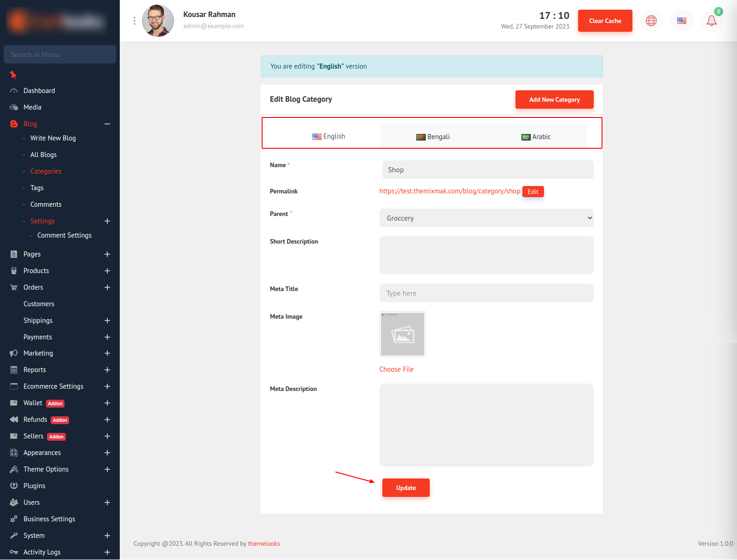Screen dimensions: 737x560
Task: Open Media in the sidebar
Action: point(32,107)
